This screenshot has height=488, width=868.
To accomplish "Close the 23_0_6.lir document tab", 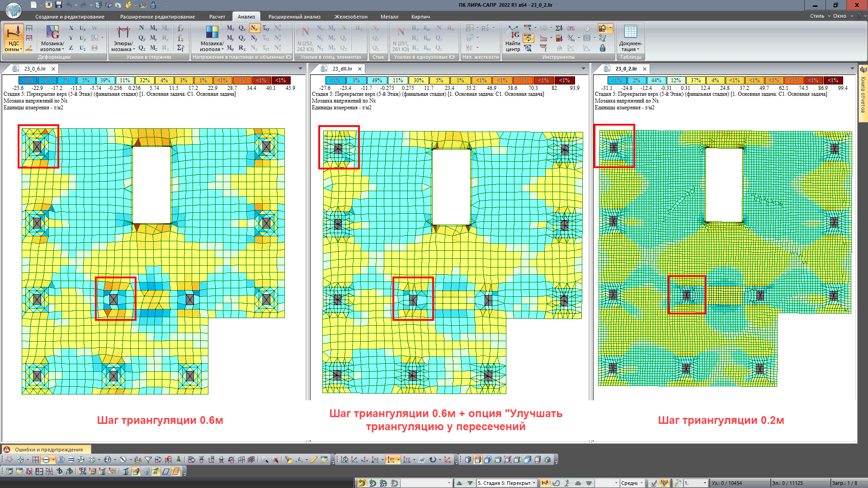I will coord(53,69).
